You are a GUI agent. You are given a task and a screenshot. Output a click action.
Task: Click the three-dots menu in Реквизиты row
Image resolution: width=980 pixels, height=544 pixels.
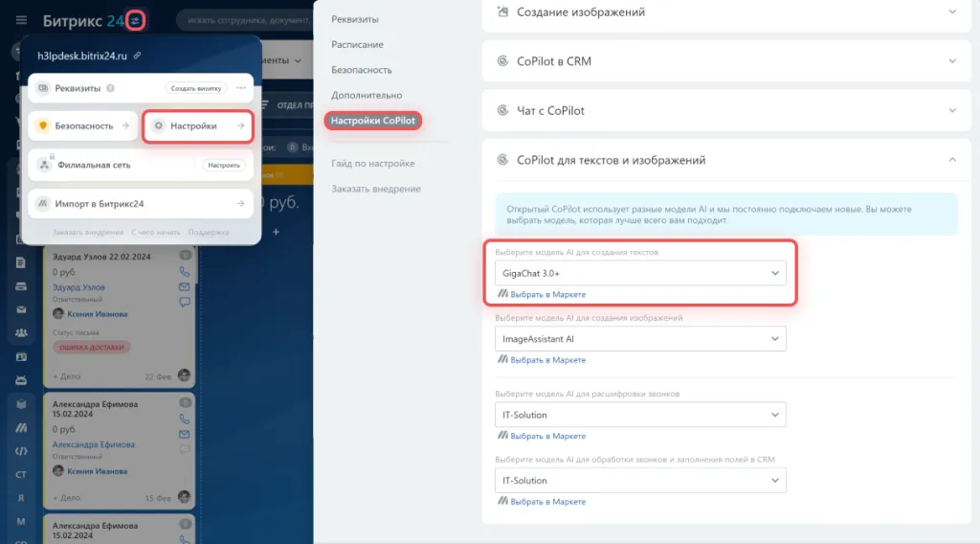[x=241, y=88]
